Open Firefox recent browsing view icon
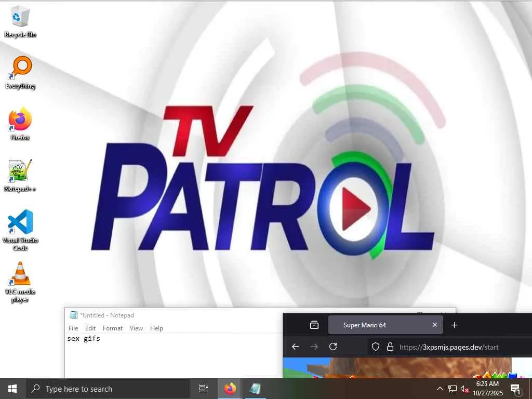The height and width of the screenshot is (399, 532). pyautogui.click(x=314, y=325)
